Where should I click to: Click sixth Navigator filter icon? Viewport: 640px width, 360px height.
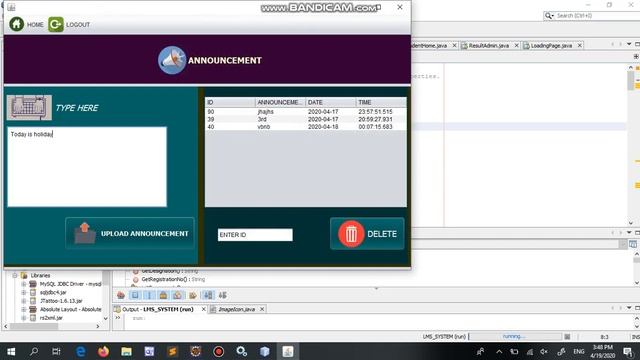pos(193,295)
